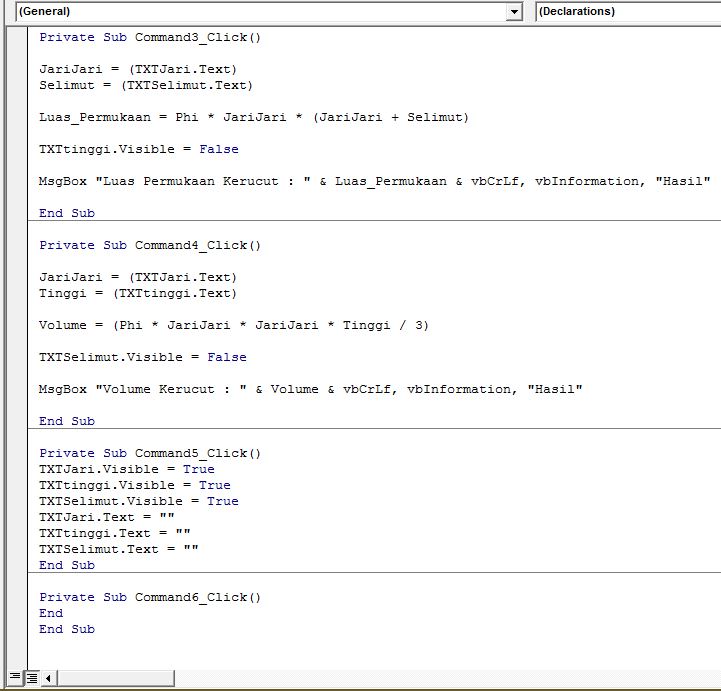Image resolution: width=721 pixels, height=691 pixels.
Task: Click the "TXTSelimut.Visible = True" line
Action: 139,501
